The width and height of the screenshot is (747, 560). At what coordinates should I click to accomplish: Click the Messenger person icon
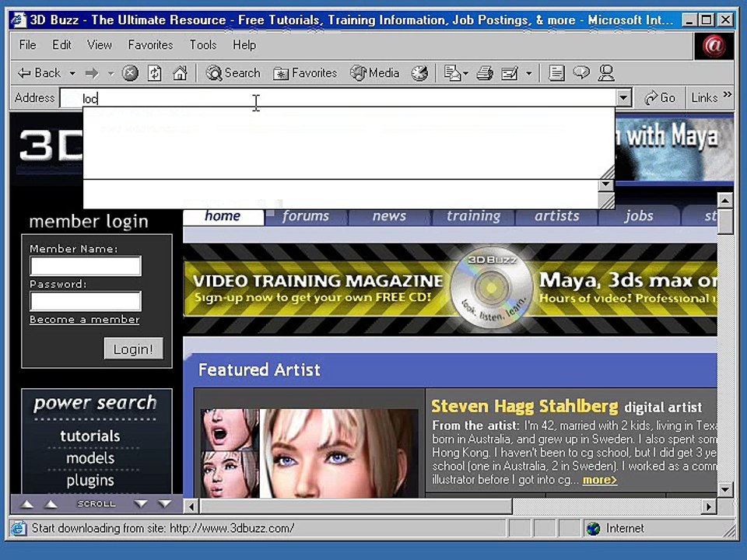click(x=606, y=72)
